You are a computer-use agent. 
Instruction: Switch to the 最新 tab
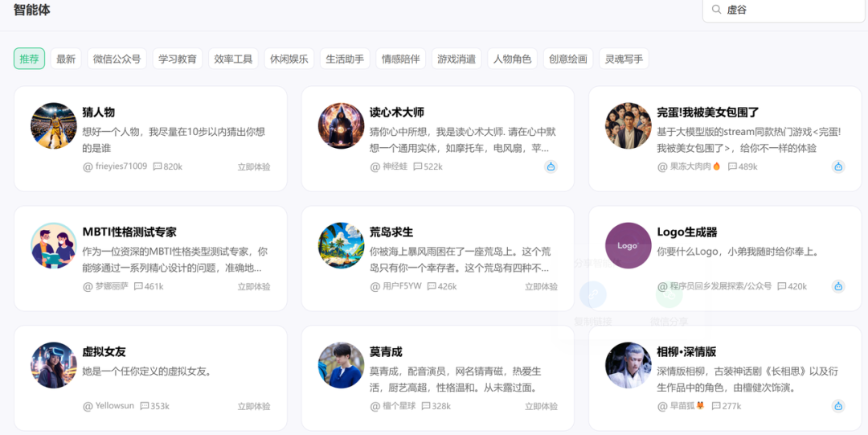66,59
